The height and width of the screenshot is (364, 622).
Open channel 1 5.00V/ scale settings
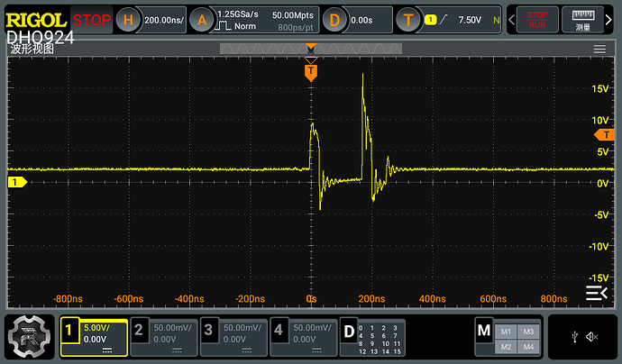click(96, 328)
